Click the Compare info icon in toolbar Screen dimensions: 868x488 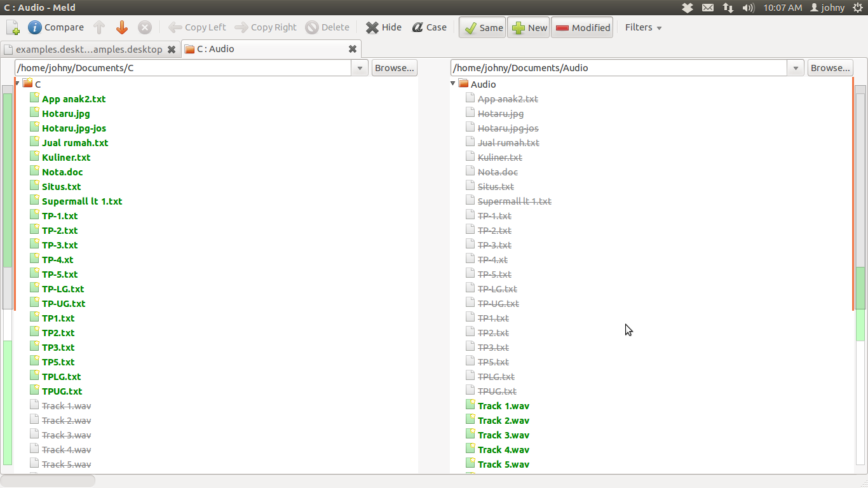coord(35,27)
